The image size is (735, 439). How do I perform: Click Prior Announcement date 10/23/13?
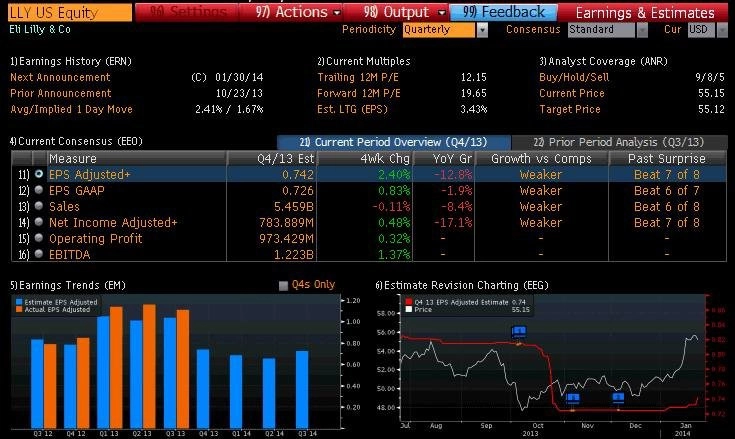click(239, 93)
